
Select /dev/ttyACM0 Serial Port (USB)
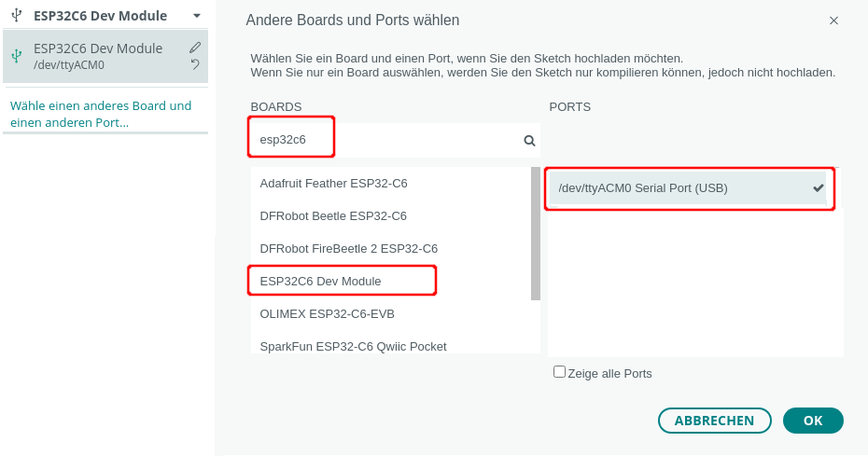pos(643,187)
